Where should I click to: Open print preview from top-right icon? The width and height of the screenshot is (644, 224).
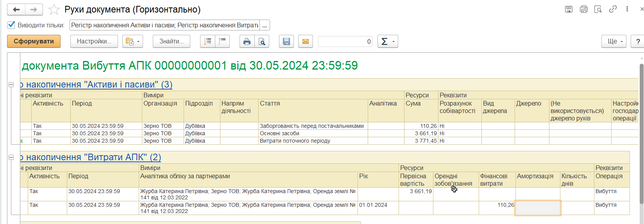[598, 9]
